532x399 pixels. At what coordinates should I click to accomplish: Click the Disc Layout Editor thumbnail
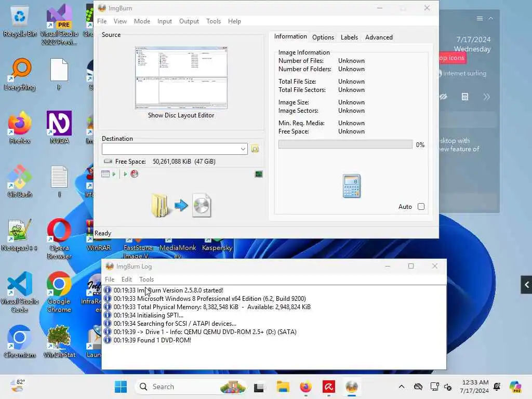(x=181, y=78)
